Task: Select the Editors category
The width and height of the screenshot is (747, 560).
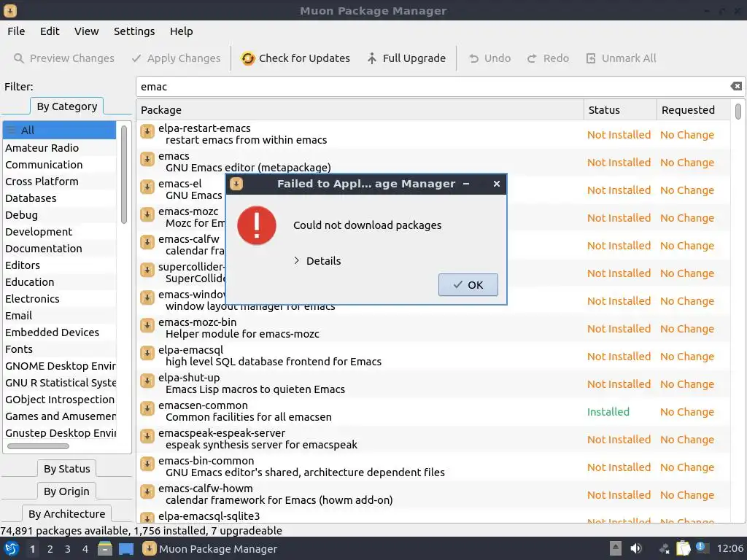Action: click(59, 265)
